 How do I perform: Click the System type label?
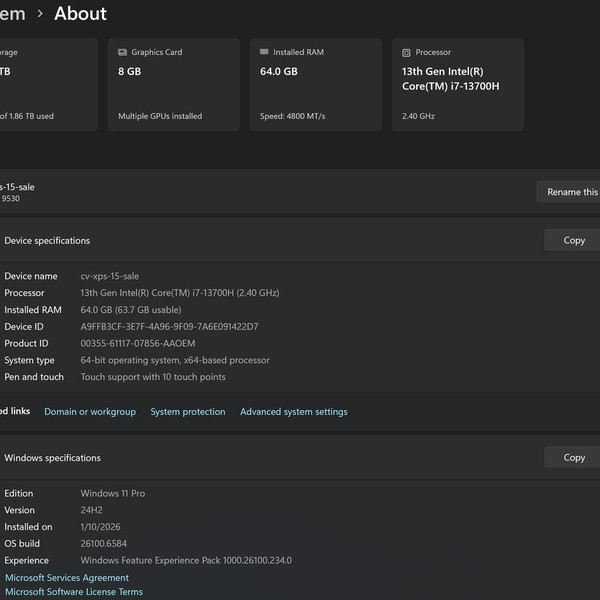29,360
